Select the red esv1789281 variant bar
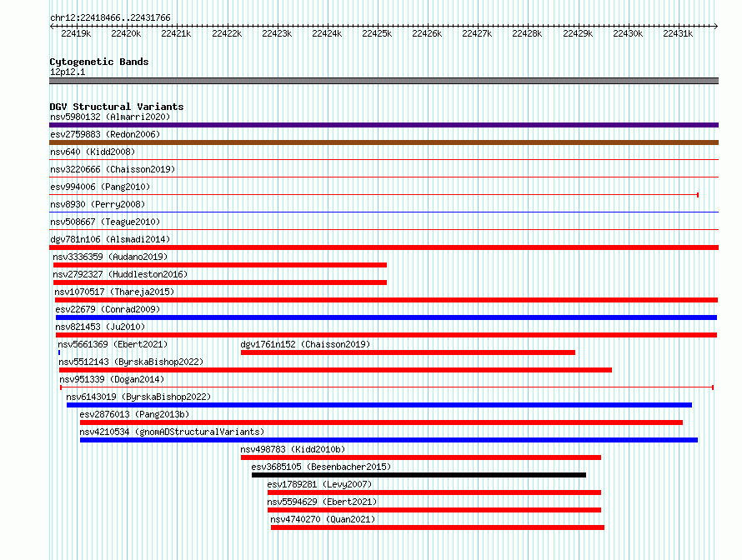The width and height of the screenshot is (742, 560). click(x=434, y=492)
